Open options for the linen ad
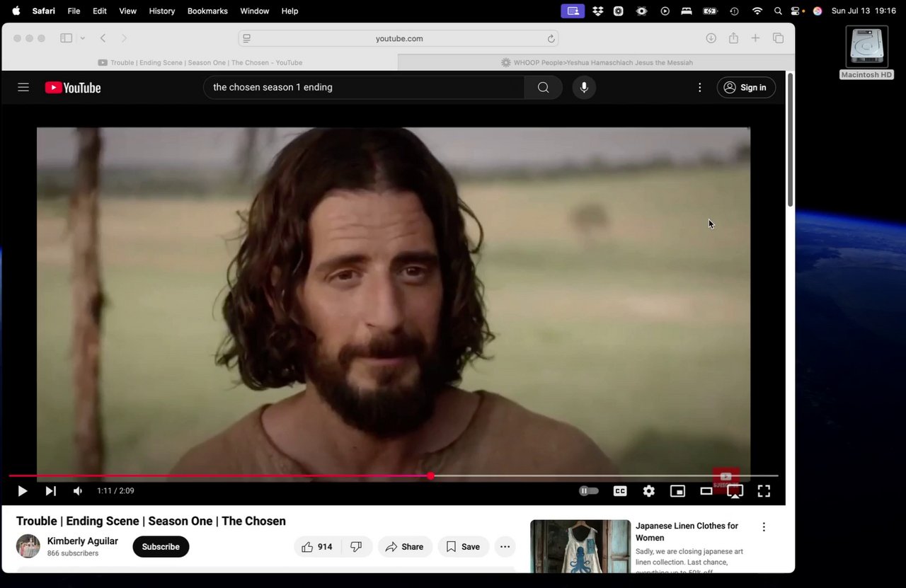The image size is (906, 588). [764, 527]
